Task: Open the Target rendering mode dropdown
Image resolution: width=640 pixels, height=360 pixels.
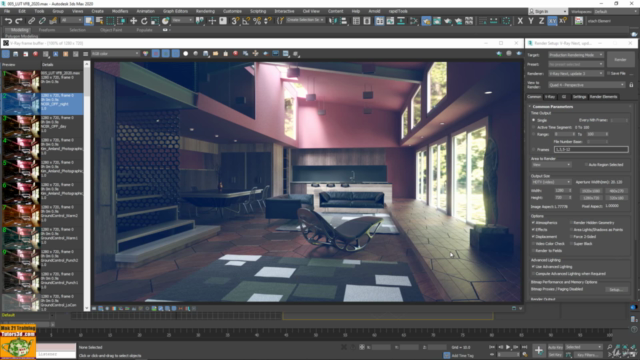Action: point(576,55)
